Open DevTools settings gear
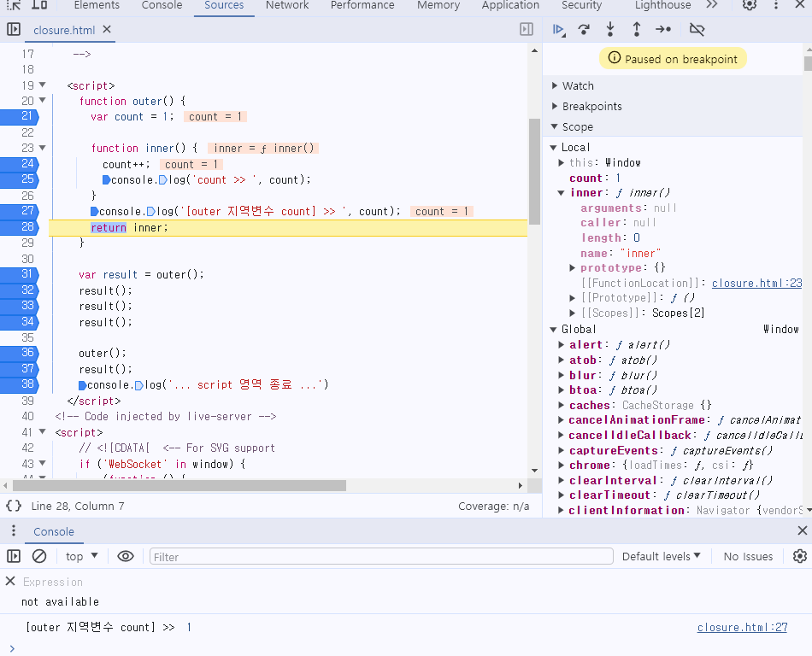The image size is (812, 656). pos(750,5)
